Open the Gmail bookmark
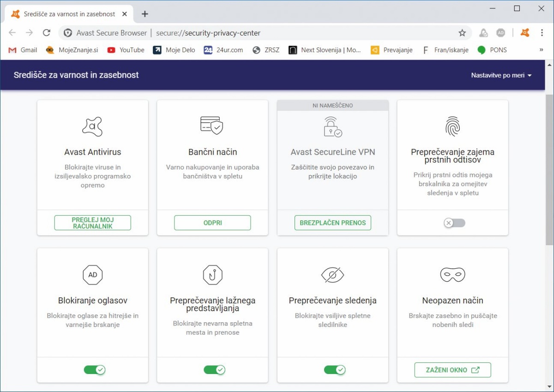 pyautogui.click(x=23, y=50)
